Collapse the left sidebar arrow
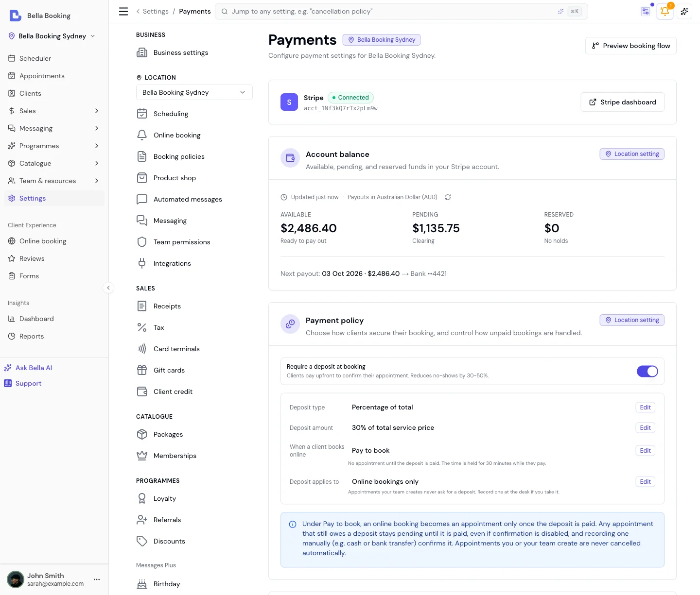The image size is (700, 595). [x=108, y=288]
